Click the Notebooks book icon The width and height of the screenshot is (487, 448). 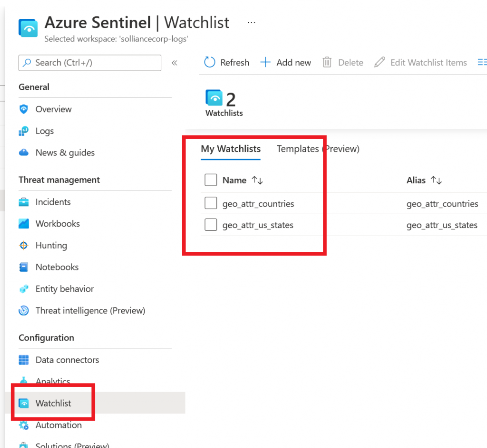click(24, 267)
